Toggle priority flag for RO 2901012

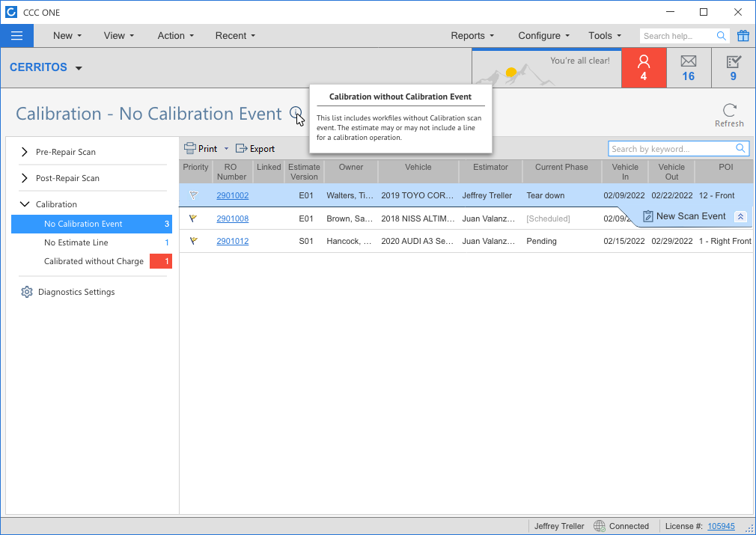coord(194,241)
